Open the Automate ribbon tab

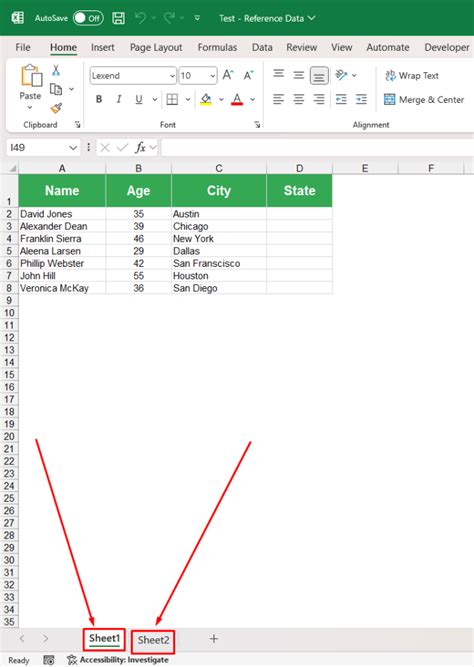[x=388, y=47]
